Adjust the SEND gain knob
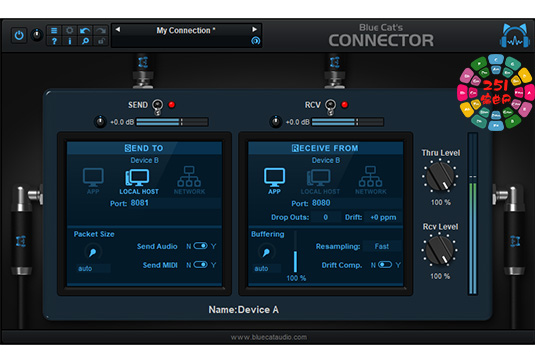The image size is (535, 363). [100, 122]
